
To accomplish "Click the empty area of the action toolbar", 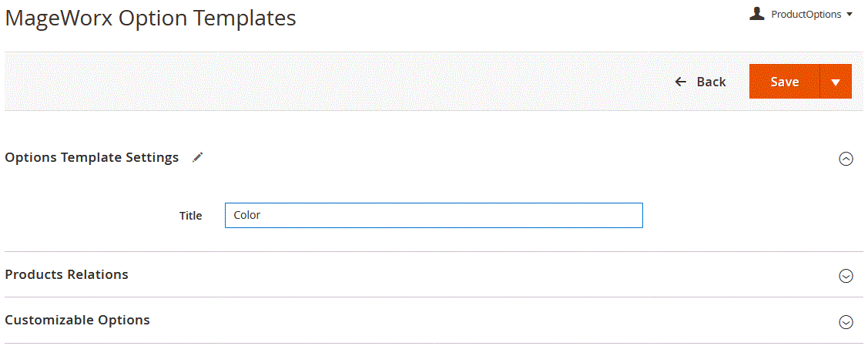I will click(x=332, y=82).
